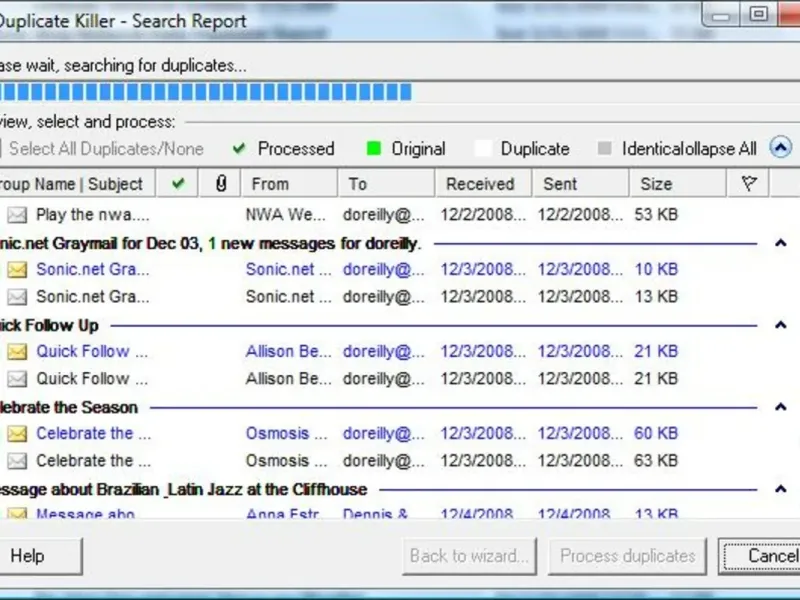Click yellow envelope icon of Sonic.net 10 KB row
Viewport: 800px width, 600px height.
pos(17,269)
